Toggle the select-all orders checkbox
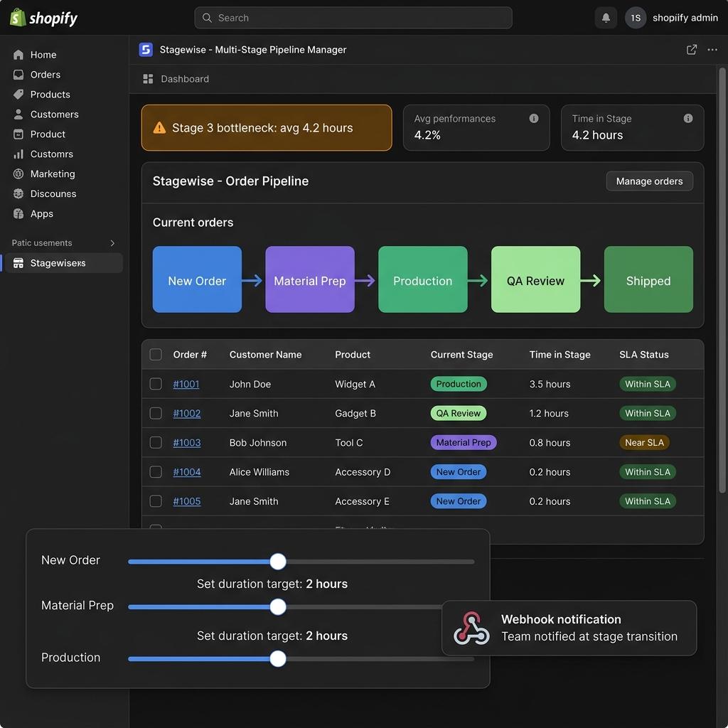The height and width of the screenshot is (728, 728). 156,354
